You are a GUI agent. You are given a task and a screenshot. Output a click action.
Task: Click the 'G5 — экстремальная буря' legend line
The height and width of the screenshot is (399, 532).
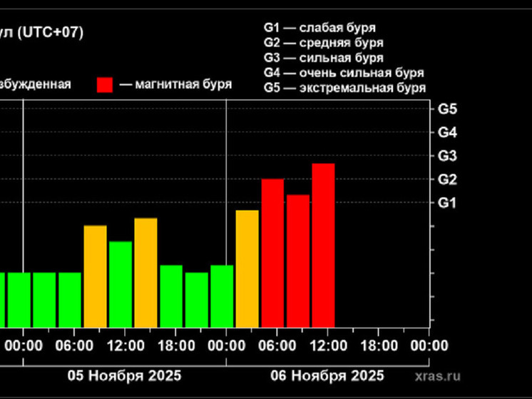[x=344, y=89]
